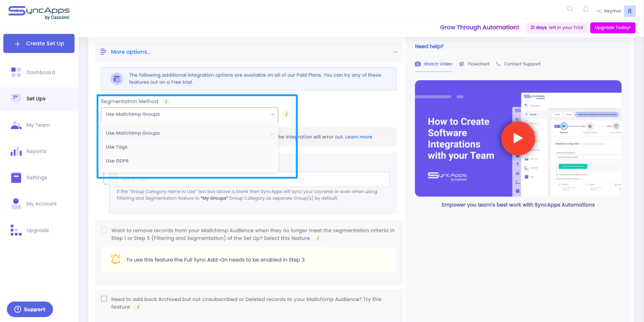Screen dimensions: 644x322
Task: Click info icon after 'Select this feature'
Action: (x=318, y=238)
